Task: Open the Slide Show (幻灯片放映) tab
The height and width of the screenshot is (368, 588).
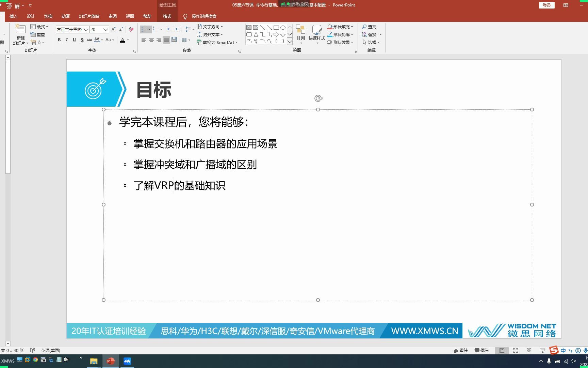Action: [x=89, y=16]
